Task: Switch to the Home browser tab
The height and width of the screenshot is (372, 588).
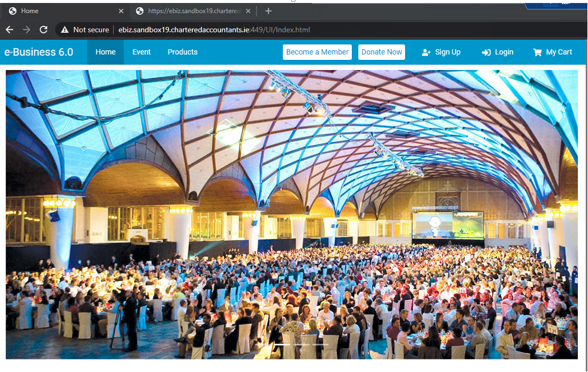Action: [x=65, y=11]
